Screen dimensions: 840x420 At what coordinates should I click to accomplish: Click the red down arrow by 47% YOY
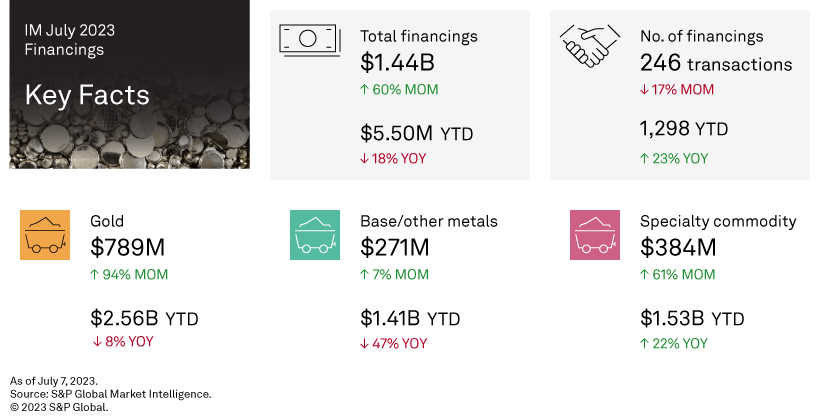click(365, 344)
